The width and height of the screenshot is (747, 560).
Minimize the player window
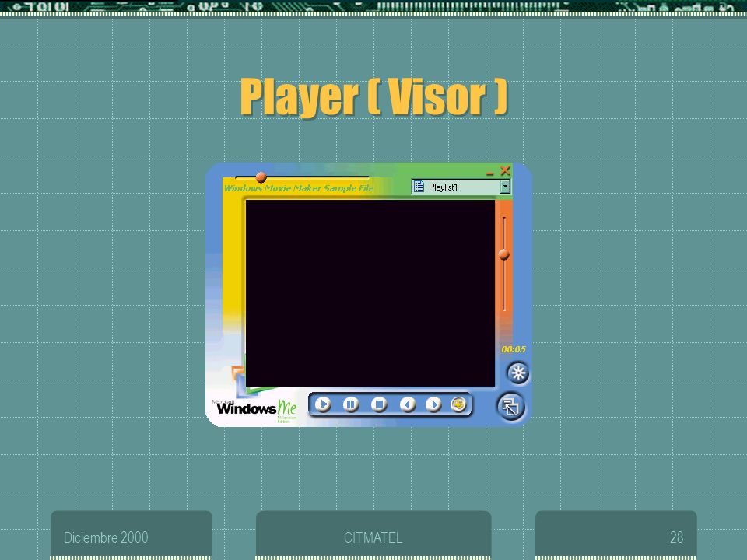(x=489, y=173)
